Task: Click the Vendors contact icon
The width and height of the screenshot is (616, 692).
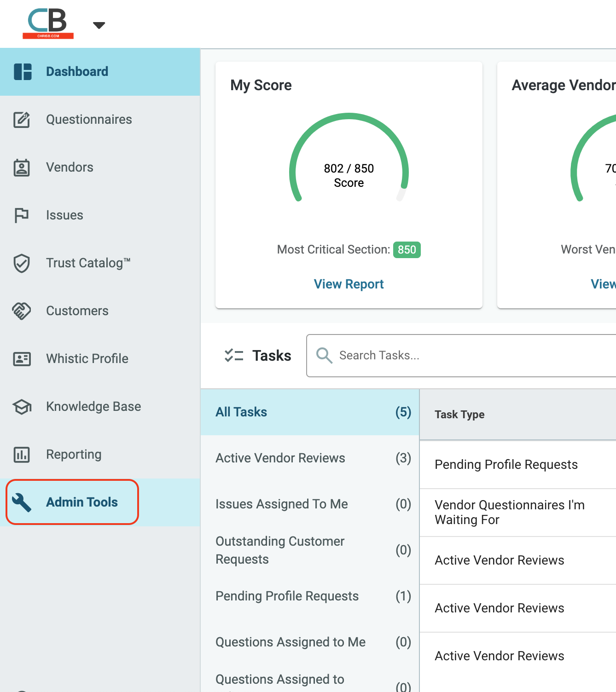Action: tap(22, 167)
